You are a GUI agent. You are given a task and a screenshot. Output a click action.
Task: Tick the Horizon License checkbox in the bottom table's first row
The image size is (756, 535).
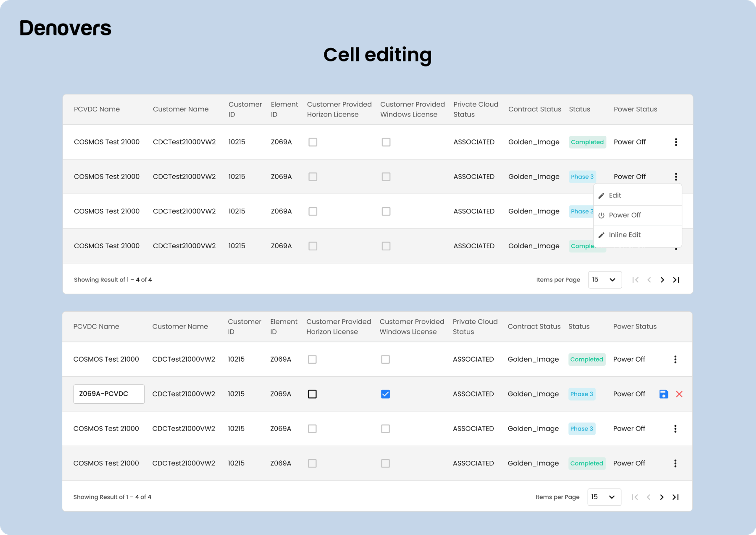pos(312,359)
